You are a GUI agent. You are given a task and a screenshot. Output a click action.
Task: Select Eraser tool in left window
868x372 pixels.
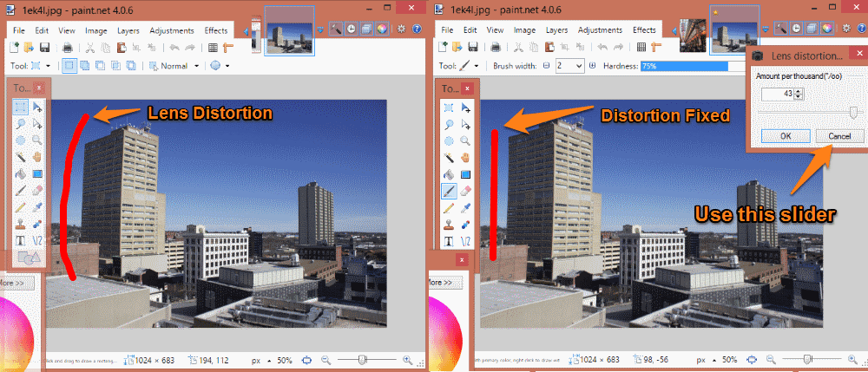pos(37,191)
